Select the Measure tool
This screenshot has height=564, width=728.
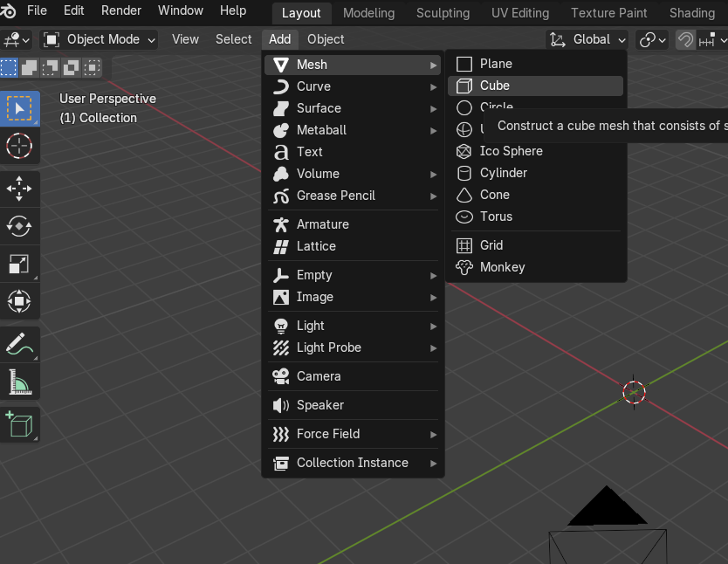tap(19, 382)
